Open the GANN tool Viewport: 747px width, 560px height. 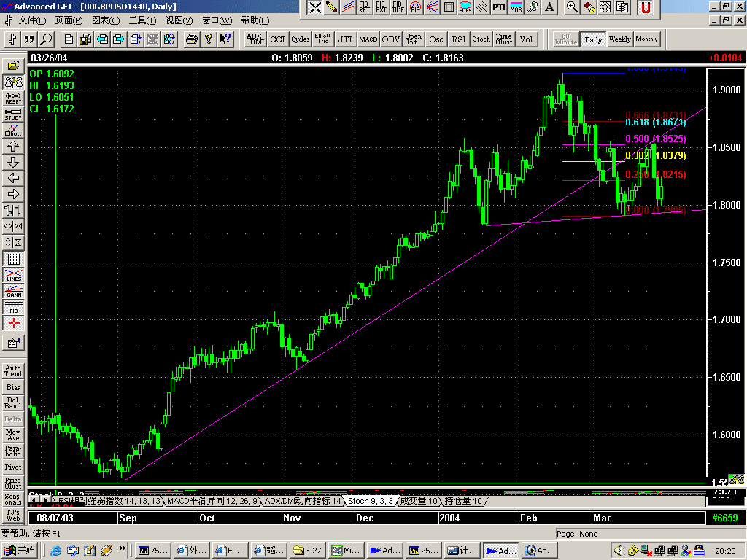(x=13, y=292)
